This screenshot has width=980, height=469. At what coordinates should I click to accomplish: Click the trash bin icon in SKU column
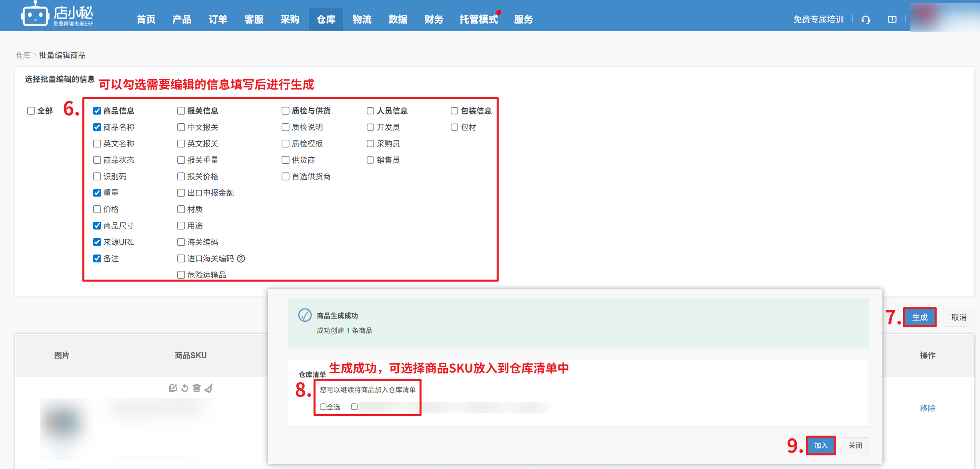tap(196, 388)
